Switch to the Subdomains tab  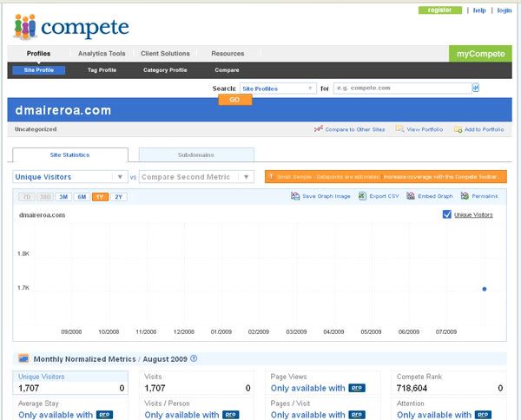[x=196, y=155]
